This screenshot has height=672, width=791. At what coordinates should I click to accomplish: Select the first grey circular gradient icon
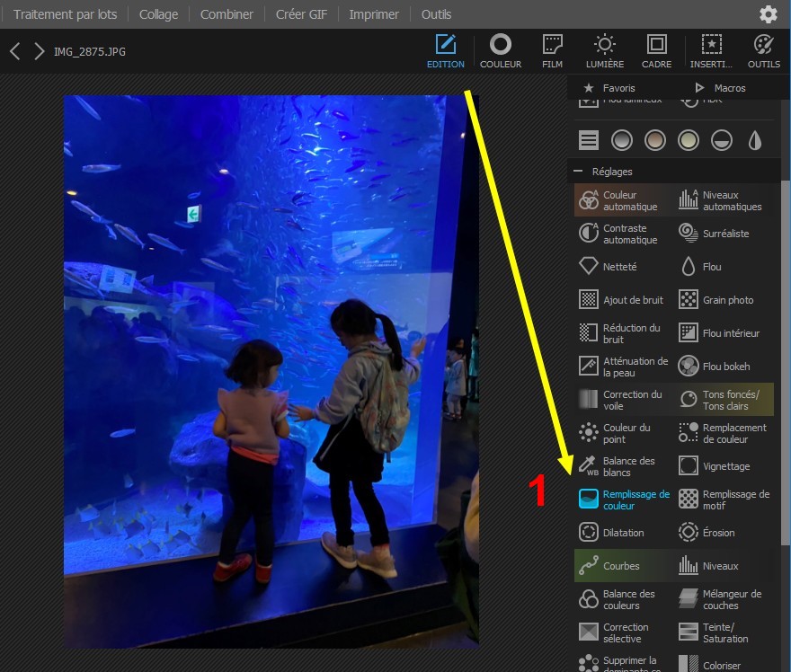(x=621, y=140)
